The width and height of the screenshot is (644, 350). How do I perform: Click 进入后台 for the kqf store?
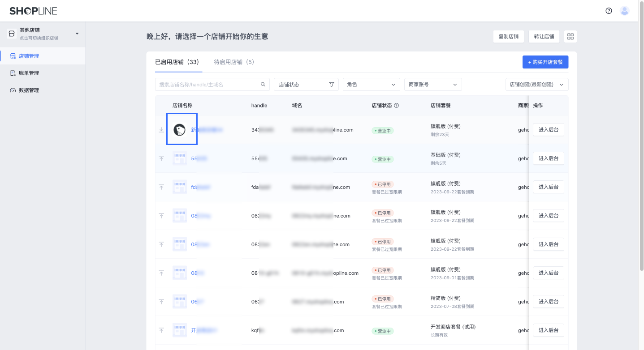[549, 330]
